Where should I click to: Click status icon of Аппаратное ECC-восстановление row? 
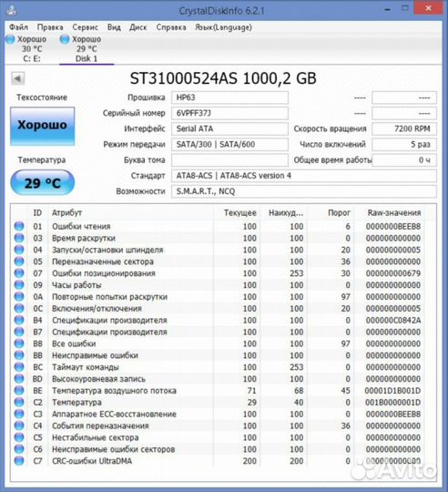pyautogui.click(x=19, y=414)
